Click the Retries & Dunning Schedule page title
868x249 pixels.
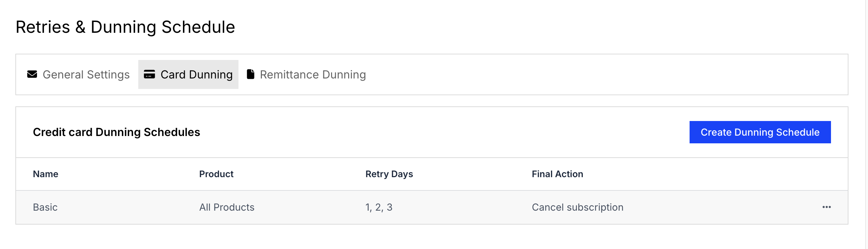click(x=125, y=27)
